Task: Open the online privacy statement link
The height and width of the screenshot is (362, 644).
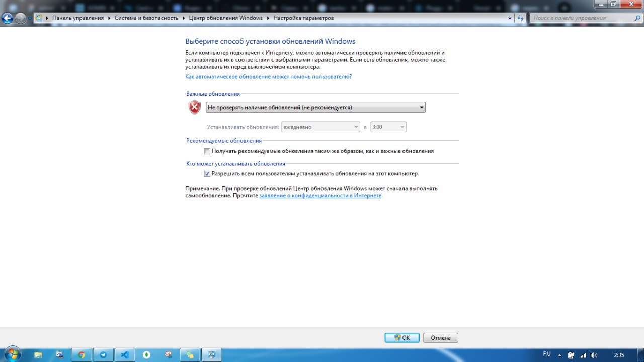Action: click(320, 195)
